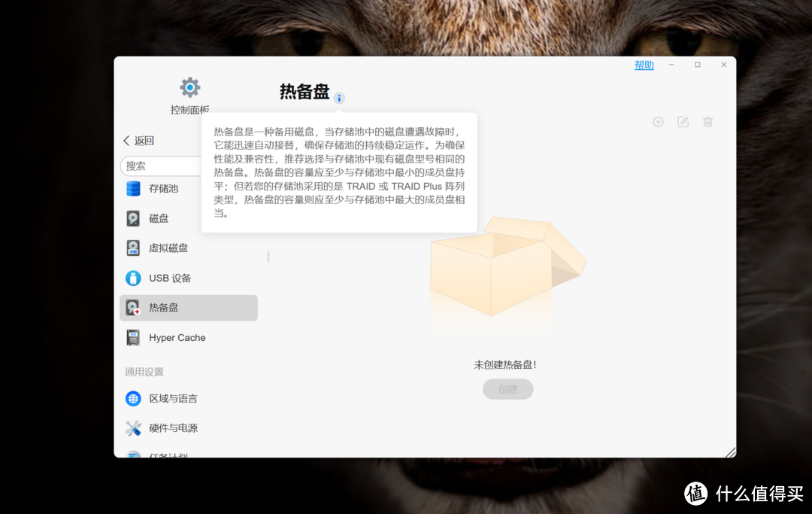Image resolution: width=812 pixels, height=514 pixels.
Task: Click the 区域与语言 globe icon
Action: pyautogui.click(x=132, y=398)
